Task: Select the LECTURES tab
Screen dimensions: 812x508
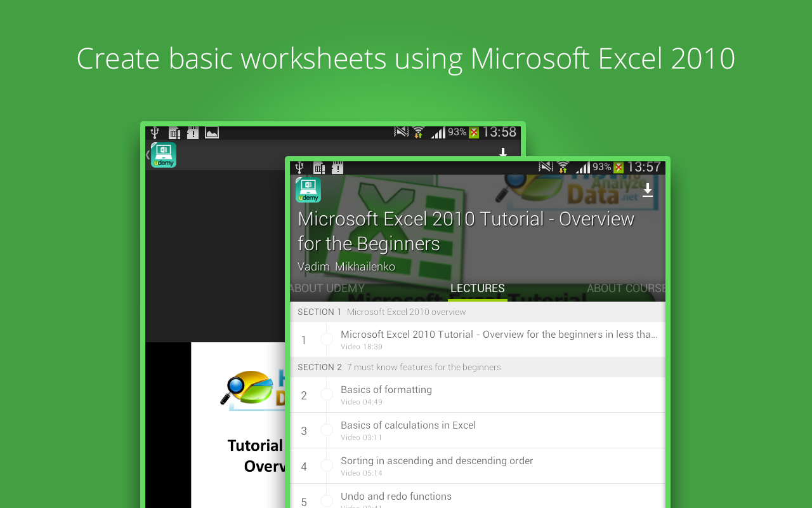Action: (478, 288)
